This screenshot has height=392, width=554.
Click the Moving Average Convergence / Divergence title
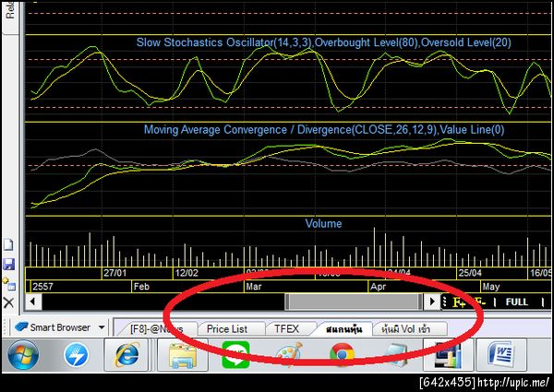click(x=324, y=129)
